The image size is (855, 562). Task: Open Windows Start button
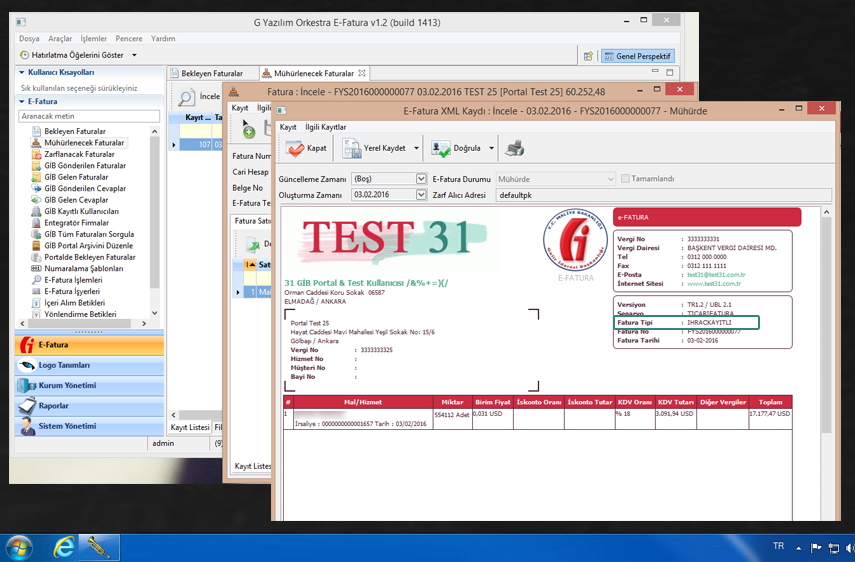pyautogui.click(x=18, y=548)
